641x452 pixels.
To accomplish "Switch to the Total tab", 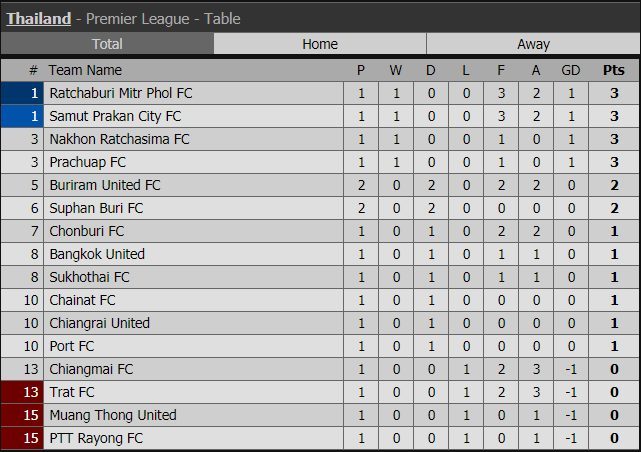I will point(107,44).
